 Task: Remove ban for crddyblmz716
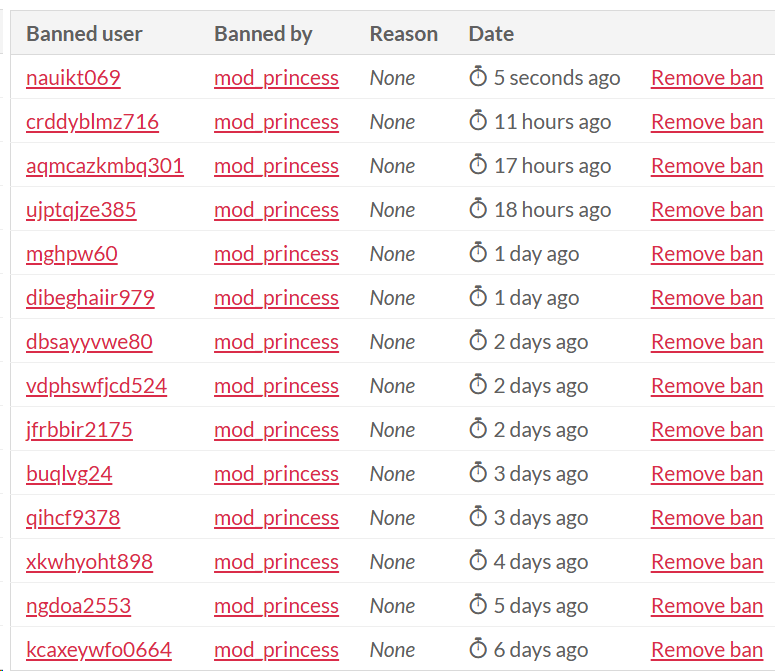point(706,122)
